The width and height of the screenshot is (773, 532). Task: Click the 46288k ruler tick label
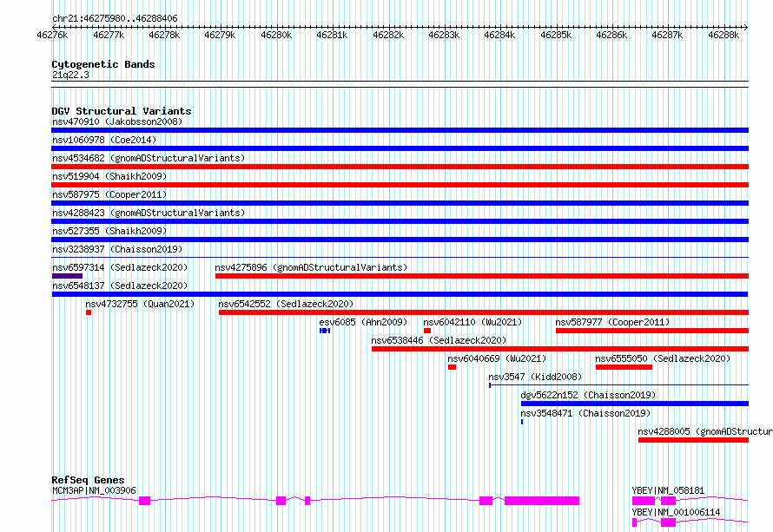click(723, 35)
